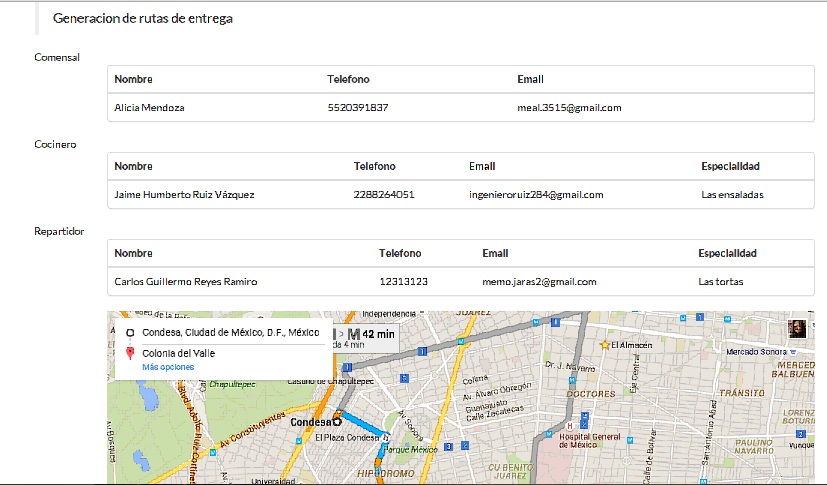Select the Colonia del Valle destination entry

pos(178,353)
